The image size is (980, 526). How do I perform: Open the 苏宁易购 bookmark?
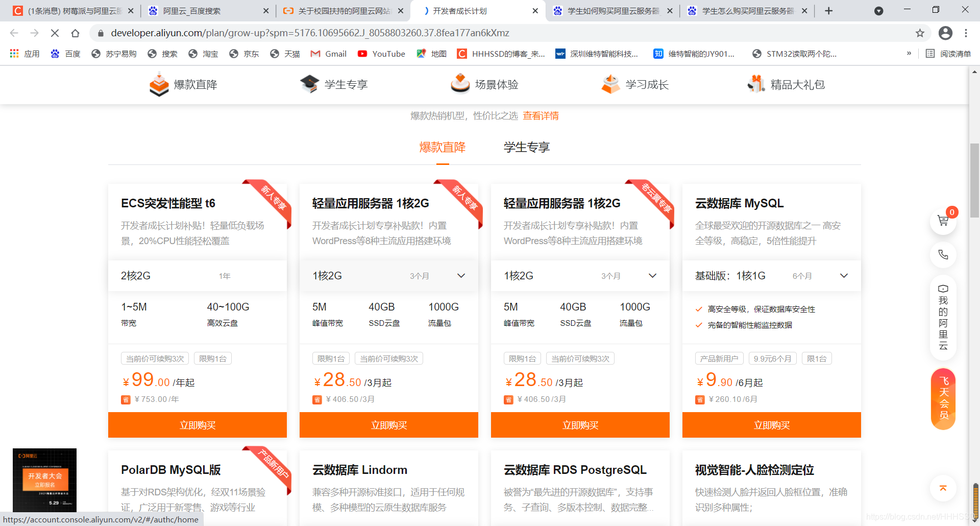pyautogui.click(x=114, y=54)
